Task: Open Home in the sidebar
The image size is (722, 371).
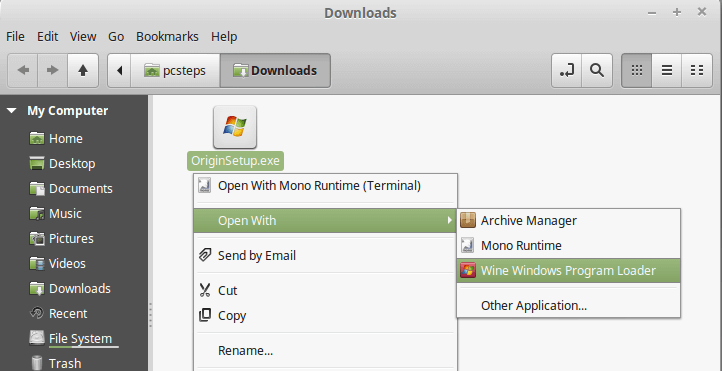Action: (56, 139)
